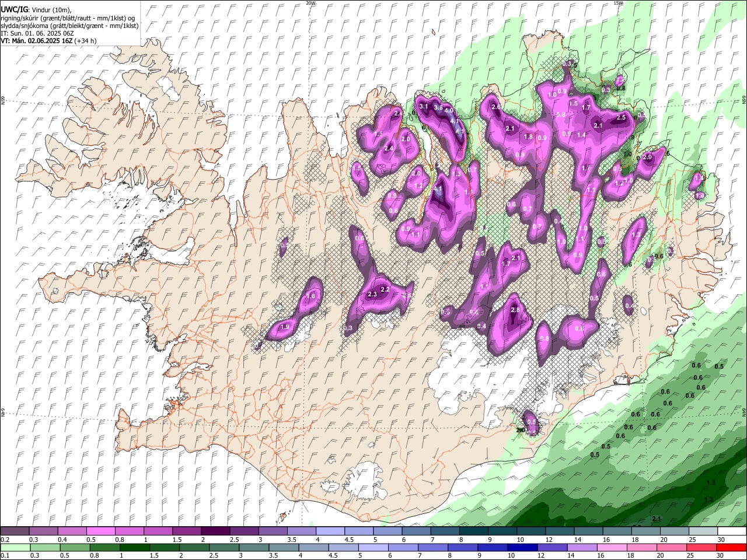Viewport: 747px width, 560px height.
Task: Select darkest purple swatch between 2 and 2.5
Action: pos(215,531)
